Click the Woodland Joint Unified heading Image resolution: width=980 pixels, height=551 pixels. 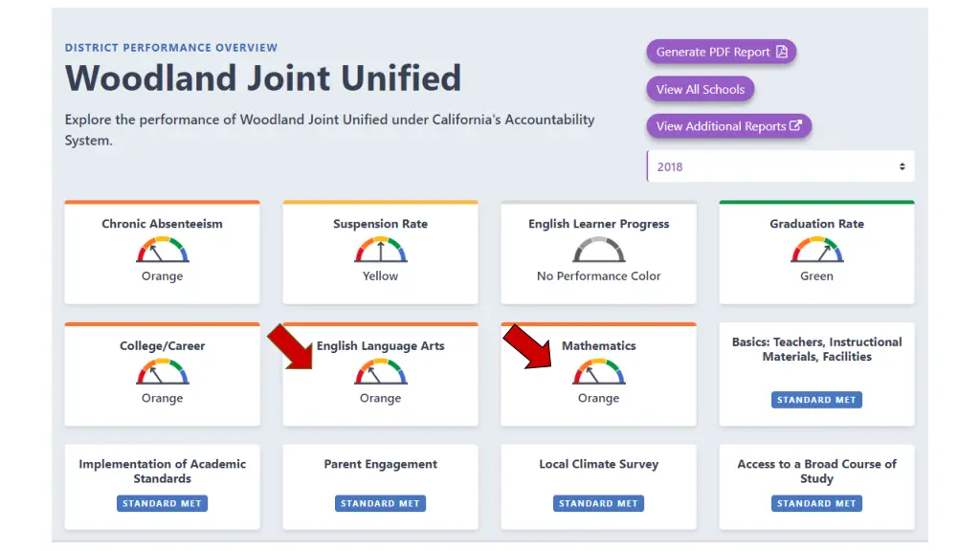[x=263, y=78]
